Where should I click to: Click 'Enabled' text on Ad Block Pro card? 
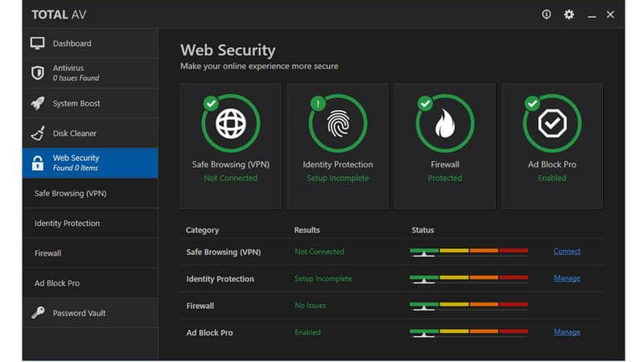552,178
